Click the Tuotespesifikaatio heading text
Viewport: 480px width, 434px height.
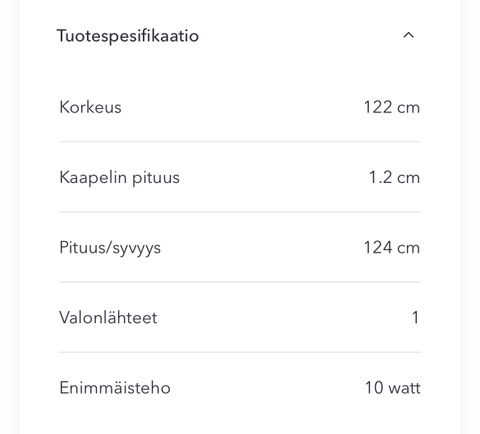(x=128, y=36)
